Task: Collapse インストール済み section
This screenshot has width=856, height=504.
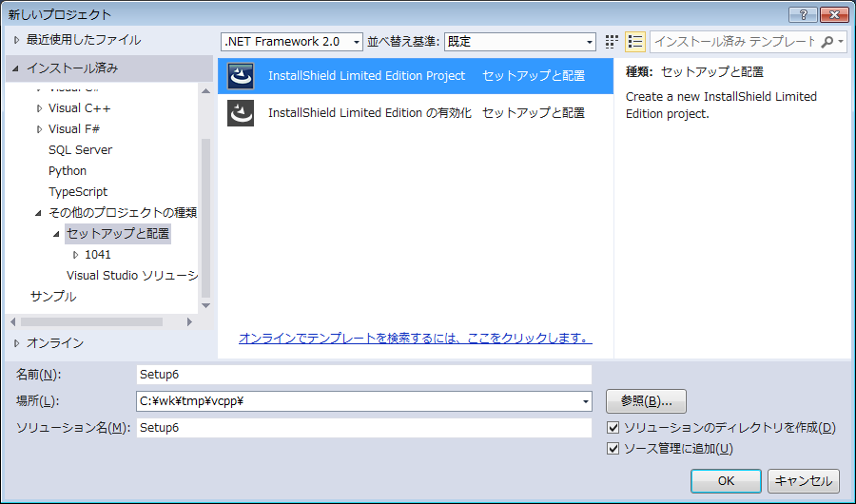Action: tap(15, 68)
